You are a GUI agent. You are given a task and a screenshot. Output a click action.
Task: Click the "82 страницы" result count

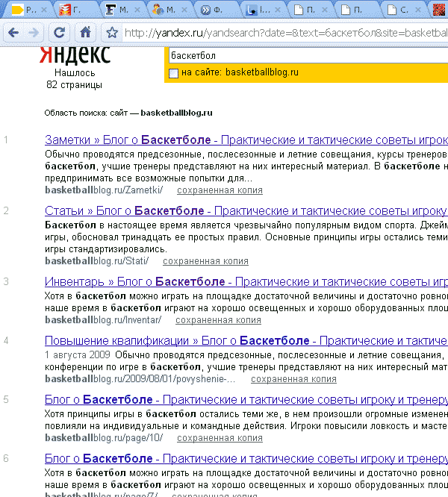click(74, 85)
